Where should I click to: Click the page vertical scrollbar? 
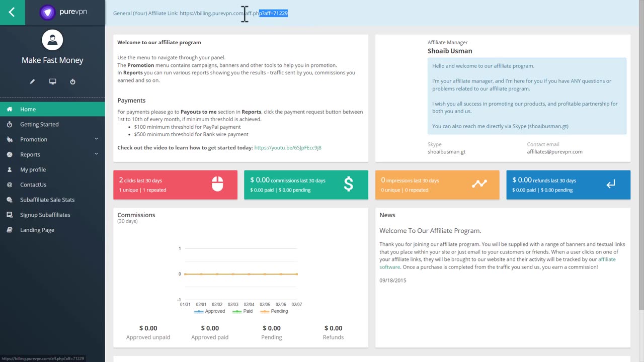tap(641, 156)
